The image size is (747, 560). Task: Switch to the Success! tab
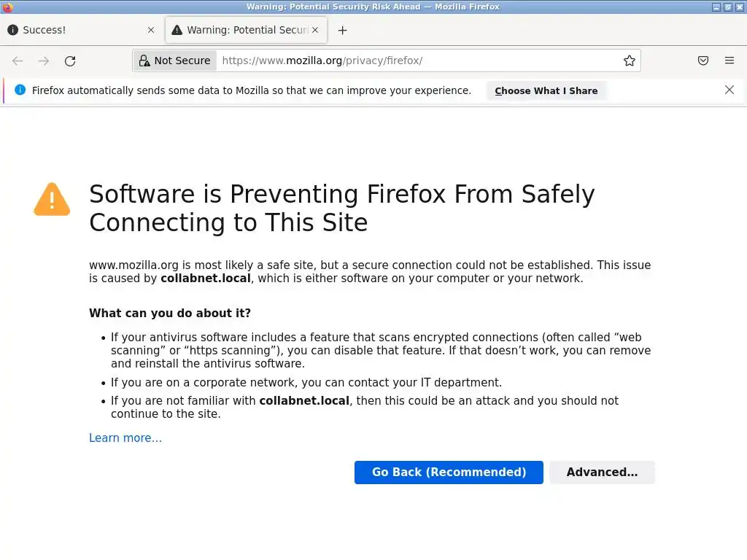pyautogui.click(x=73, y=30)
